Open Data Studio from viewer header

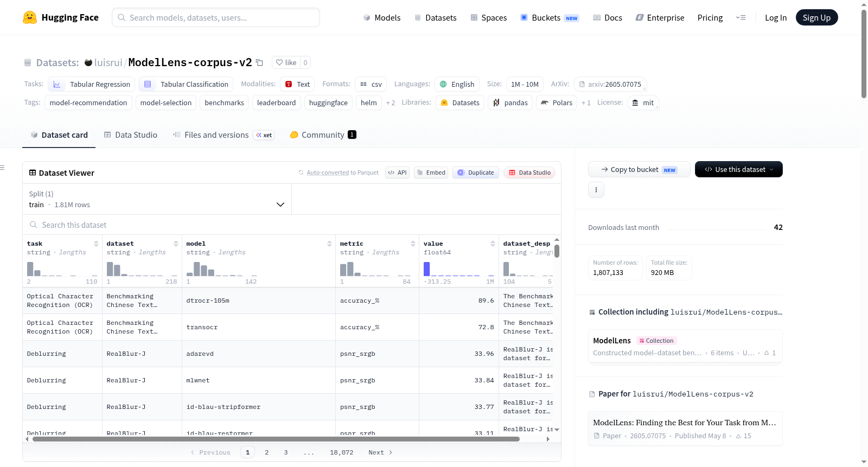pos(529,172)
